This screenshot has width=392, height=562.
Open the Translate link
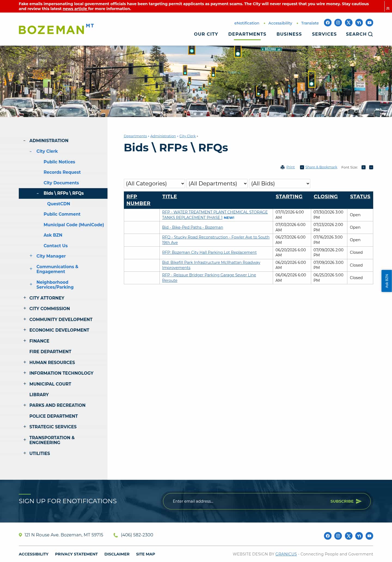click(x=310, y=23)
